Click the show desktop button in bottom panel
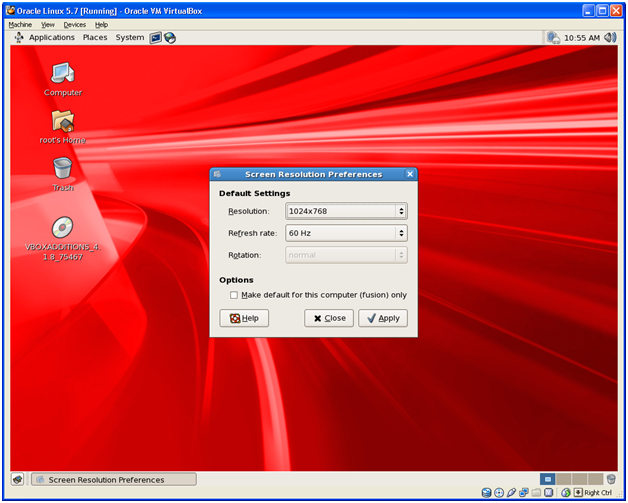This screenshot has width=628, height=503. click(17, 479)
